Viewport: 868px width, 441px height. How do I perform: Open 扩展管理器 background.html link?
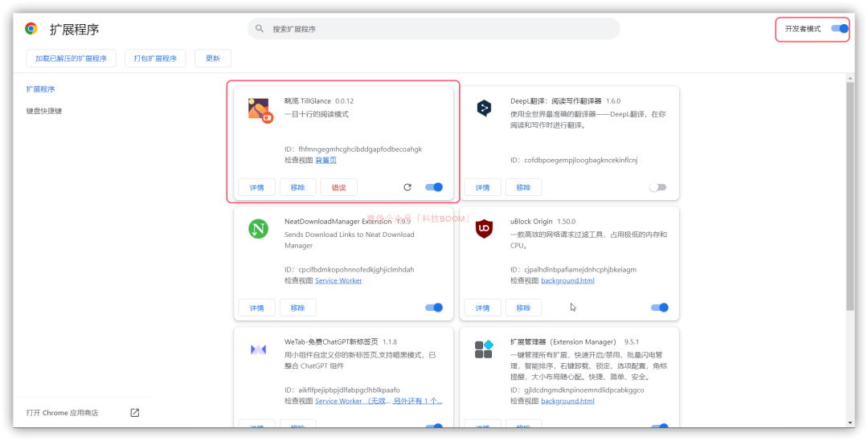pyautogui.click(x=567, y=401)
